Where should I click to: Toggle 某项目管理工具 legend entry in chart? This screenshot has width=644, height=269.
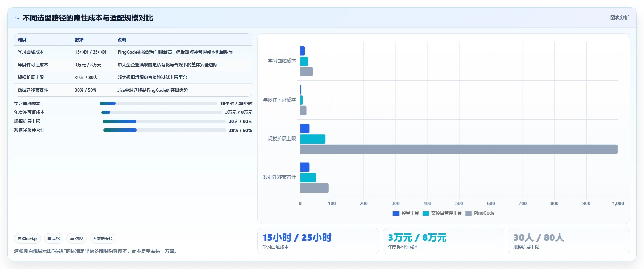442,213
